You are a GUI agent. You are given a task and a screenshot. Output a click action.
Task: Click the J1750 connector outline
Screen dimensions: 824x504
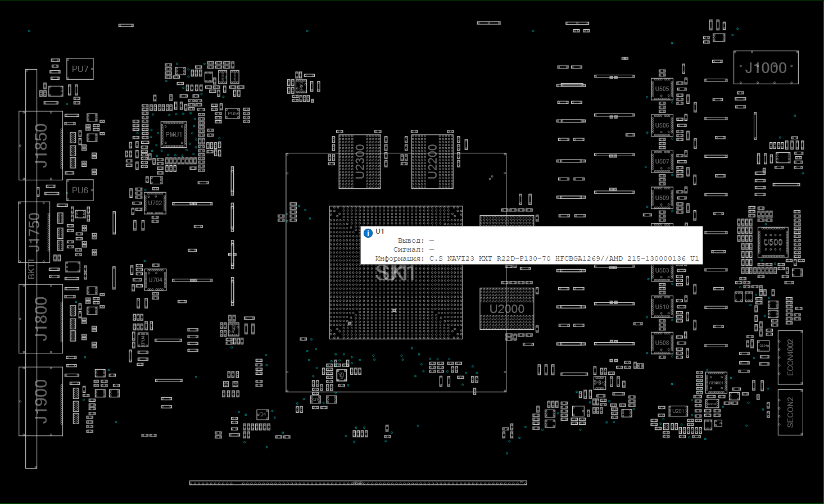[34, 232]
